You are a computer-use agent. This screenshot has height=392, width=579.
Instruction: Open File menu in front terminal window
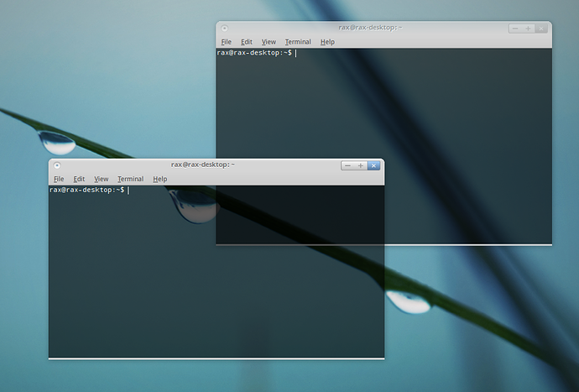pyautogui.click(x=59, y=179)
